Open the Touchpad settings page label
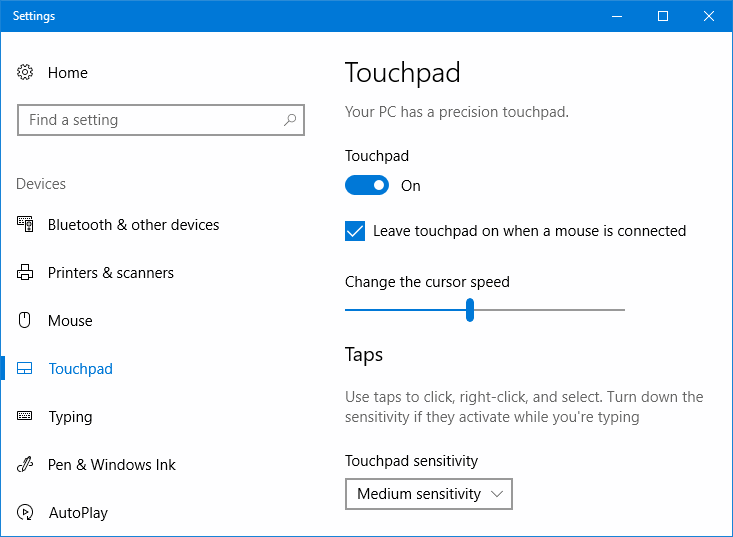Screen dimensions: 733x537 [x=81, y=369]
